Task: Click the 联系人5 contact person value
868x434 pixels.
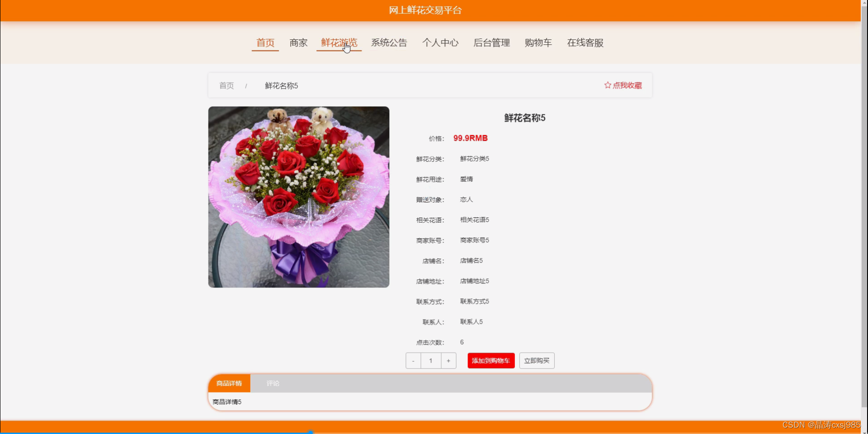Action: [x=472, y=321]
